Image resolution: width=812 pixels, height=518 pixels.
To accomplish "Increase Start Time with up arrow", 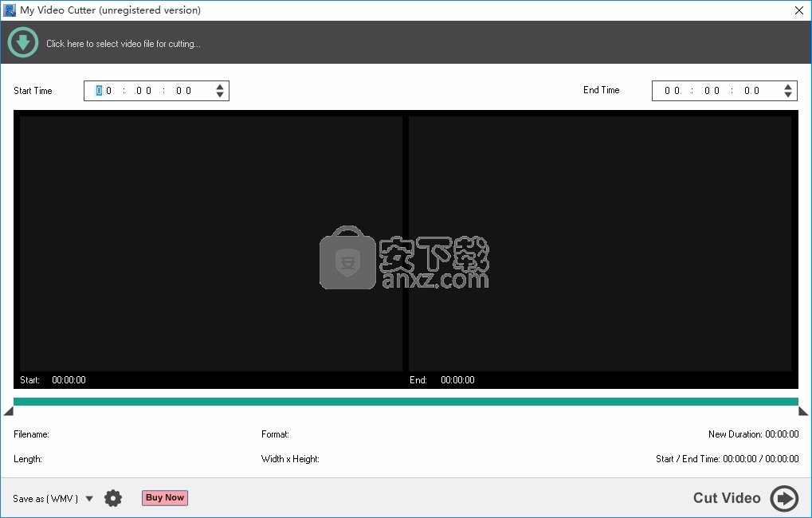I will [220, 87].
